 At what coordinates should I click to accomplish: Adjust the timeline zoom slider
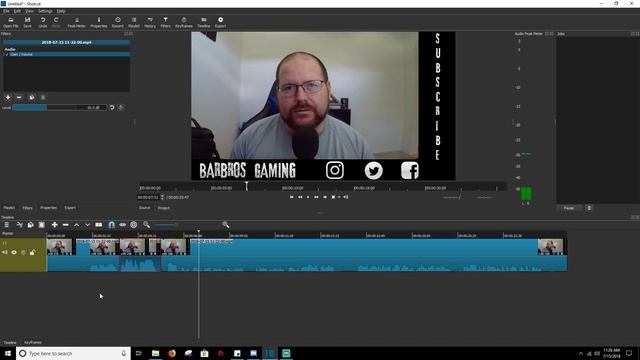tap(167, 225)
